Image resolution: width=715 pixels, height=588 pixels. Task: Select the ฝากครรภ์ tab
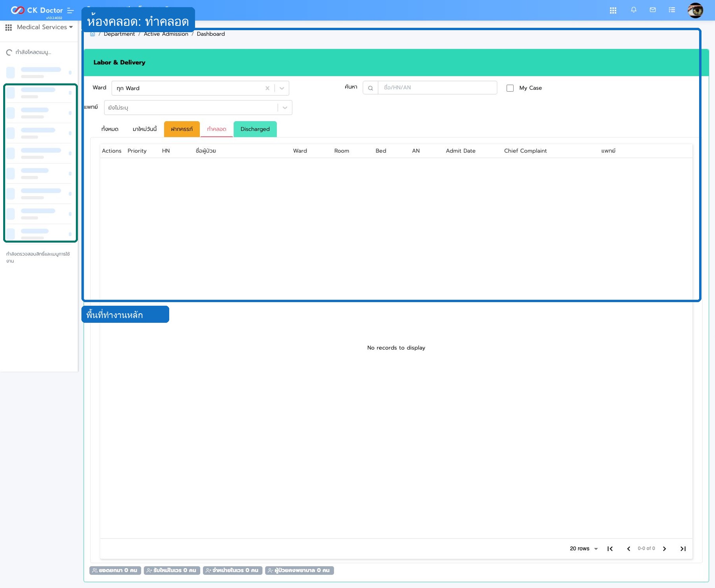(182, 129)
